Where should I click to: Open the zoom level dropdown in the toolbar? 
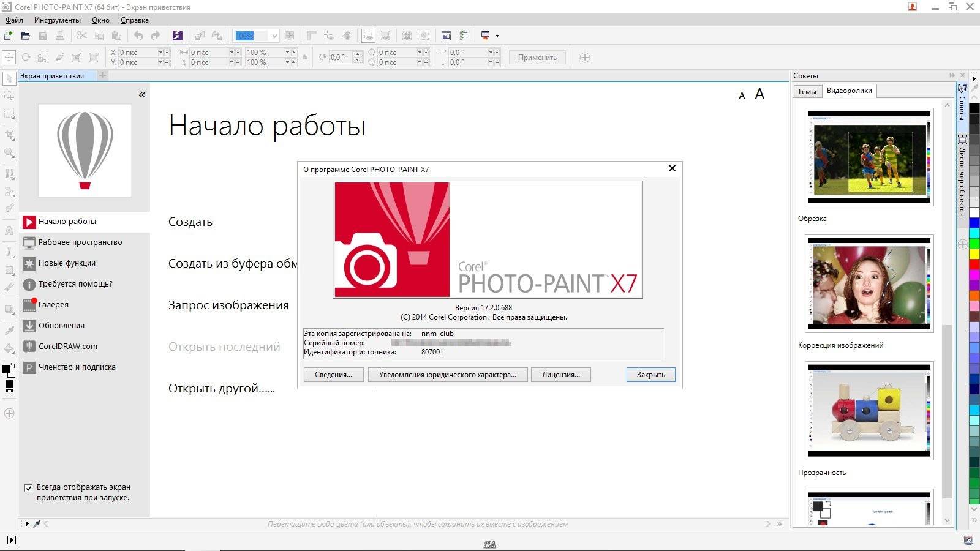coord(274,36)
